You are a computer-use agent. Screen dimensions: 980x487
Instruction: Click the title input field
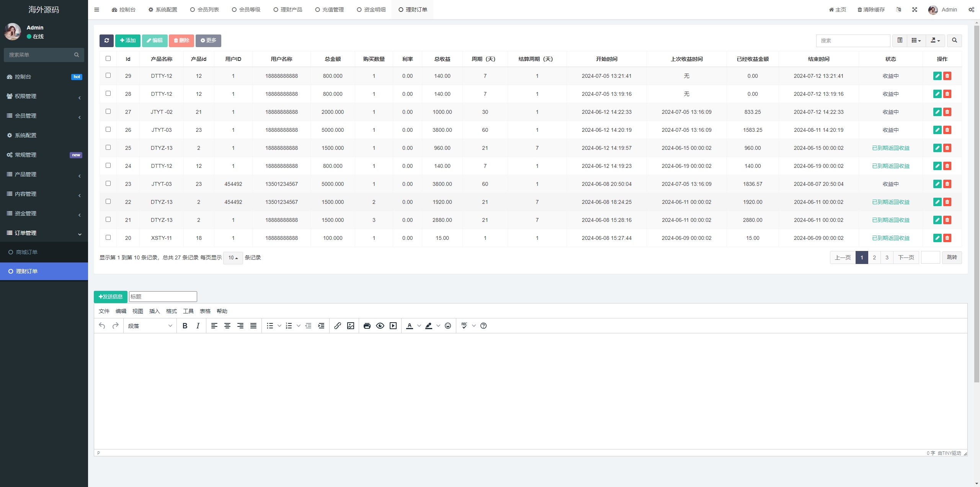point(162,296)
